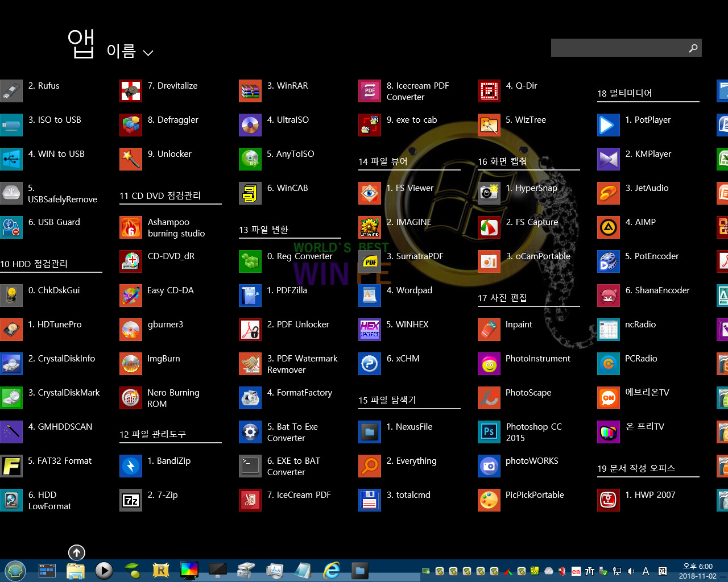Launch HWP 2007 icon

609,500
